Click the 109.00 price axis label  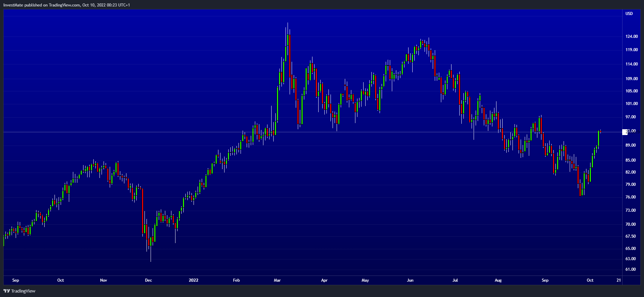(x=632, y=79)
